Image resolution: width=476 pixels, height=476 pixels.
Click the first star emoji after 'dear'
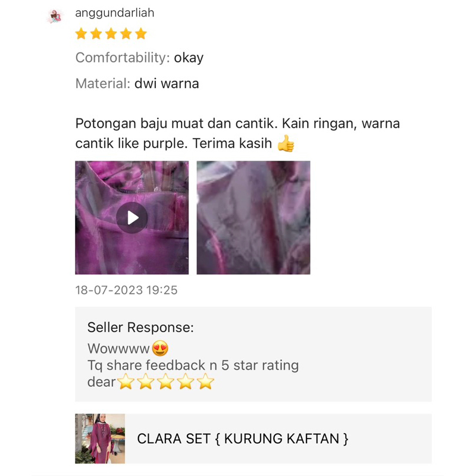coord(126,381)
